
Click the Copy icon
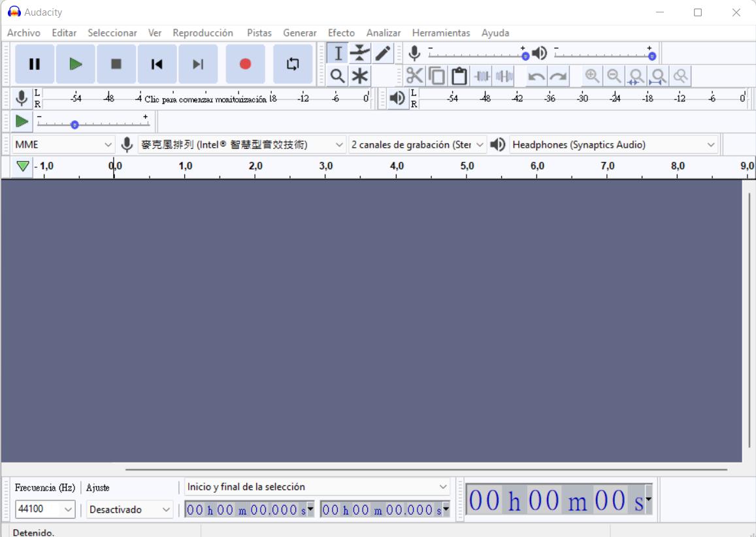437,76
